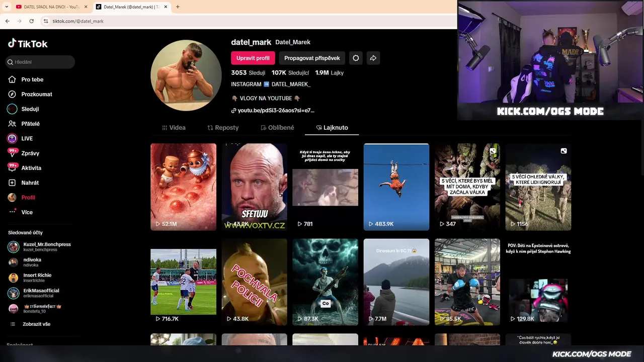Open Stephen Hawking POV video
Viewport: 644px width, 362px height.
[x=538, y=282]
